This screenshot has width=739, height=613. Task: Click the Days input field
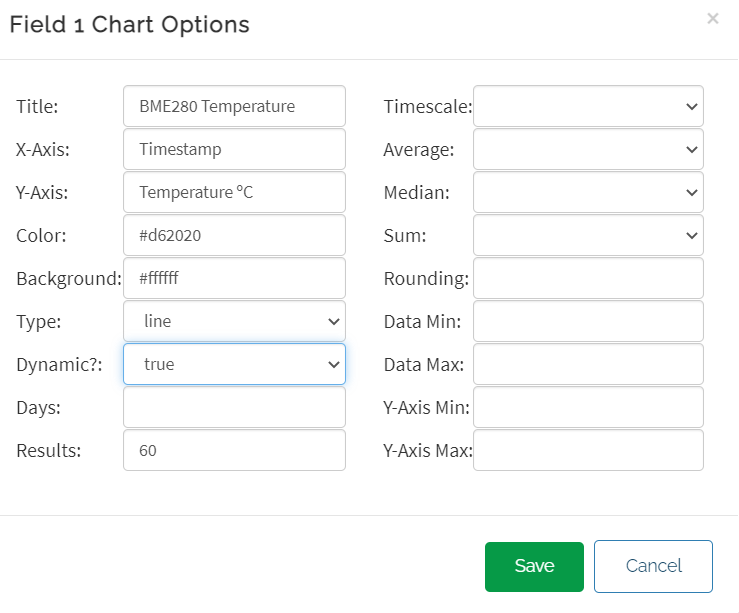pos(234,407)
